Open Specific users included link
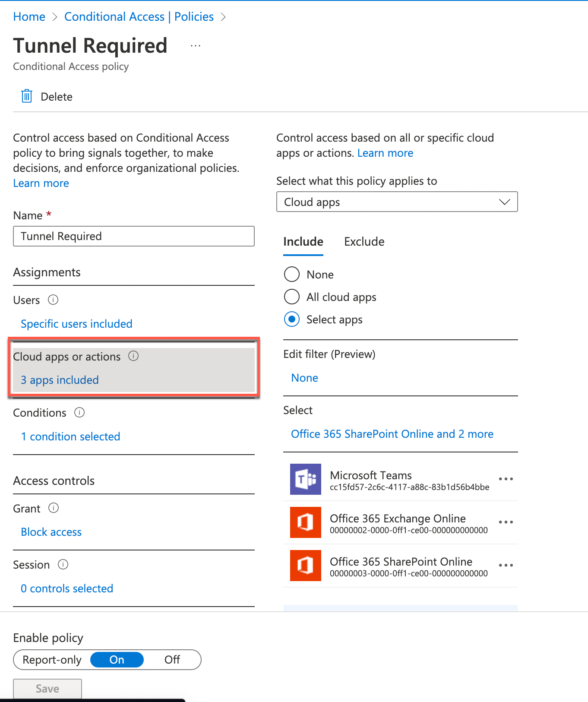The height and width of the screenshot is (702, 588). point(76,324)
